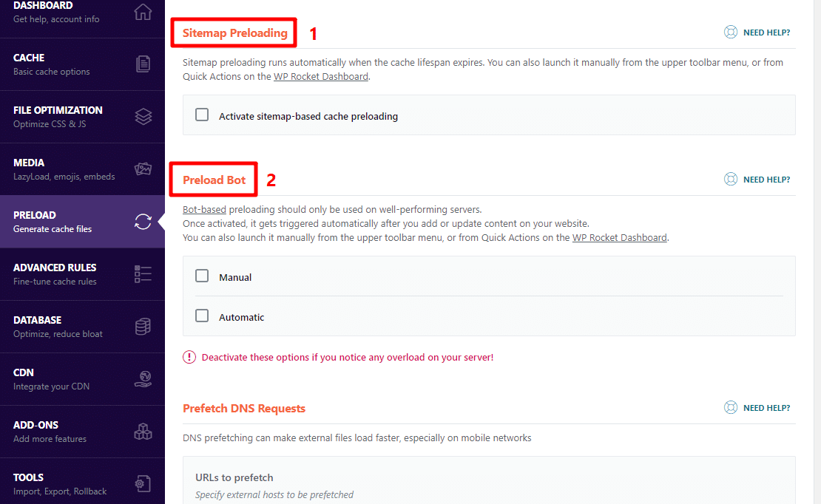Image resolution: width=821 pixels, height=504 pixels.
Task: Click the Add-ons cubes icon
Action: [143, 432]
